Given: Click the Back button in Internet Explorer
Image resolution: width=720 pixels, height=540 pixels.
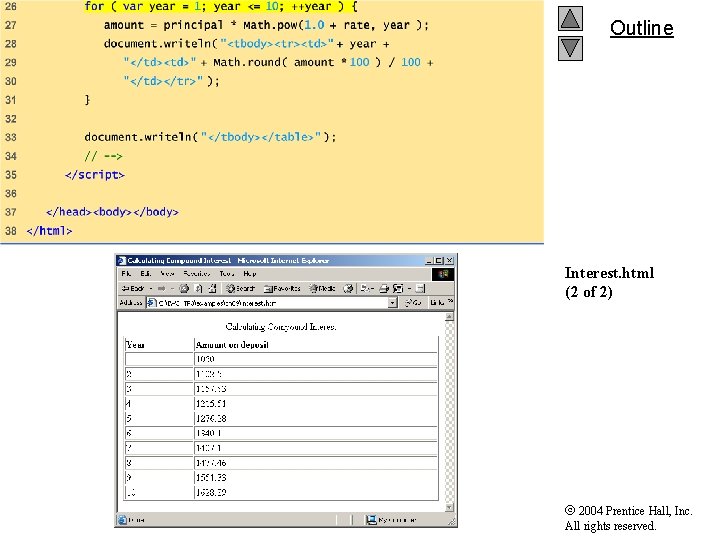Looking at the screenshot, I should click(x=133, y=288).
